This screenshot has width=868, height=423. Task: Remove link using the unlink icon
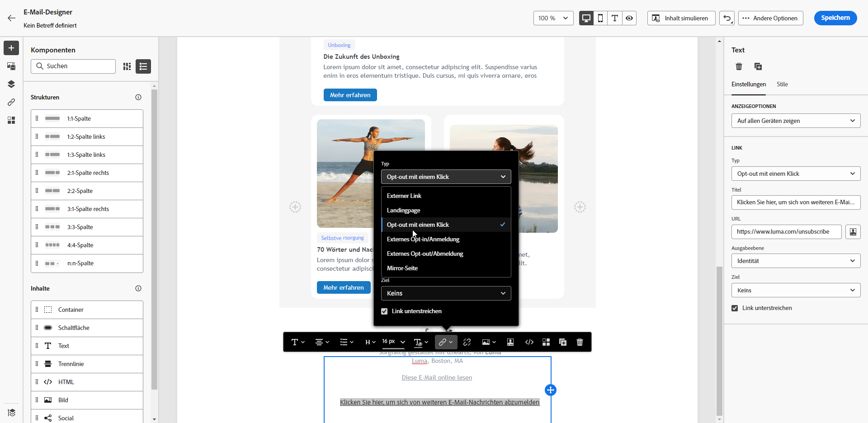467,342
